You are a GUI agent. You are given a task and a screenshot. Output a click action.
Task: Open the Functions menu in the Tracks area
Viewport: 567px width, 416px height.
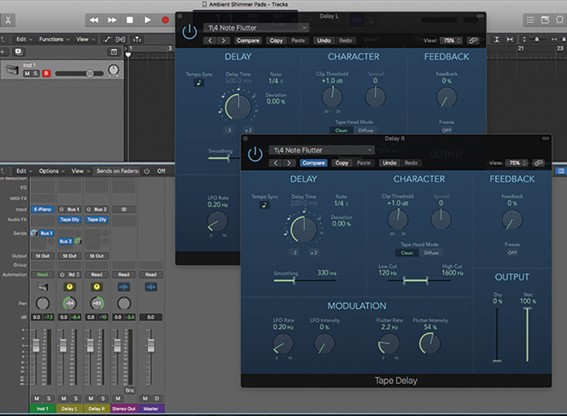(x=54, y=39)
